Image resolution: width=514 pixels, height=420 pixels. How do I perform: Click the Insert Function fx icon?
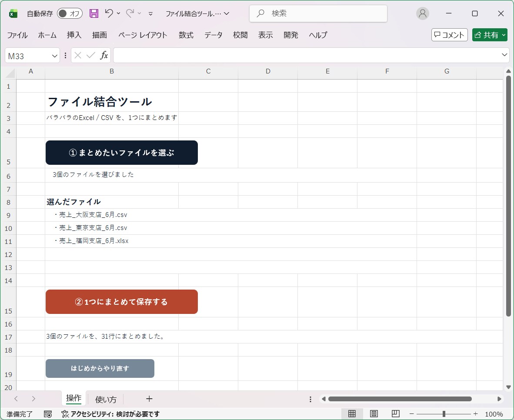click(104, 55)
